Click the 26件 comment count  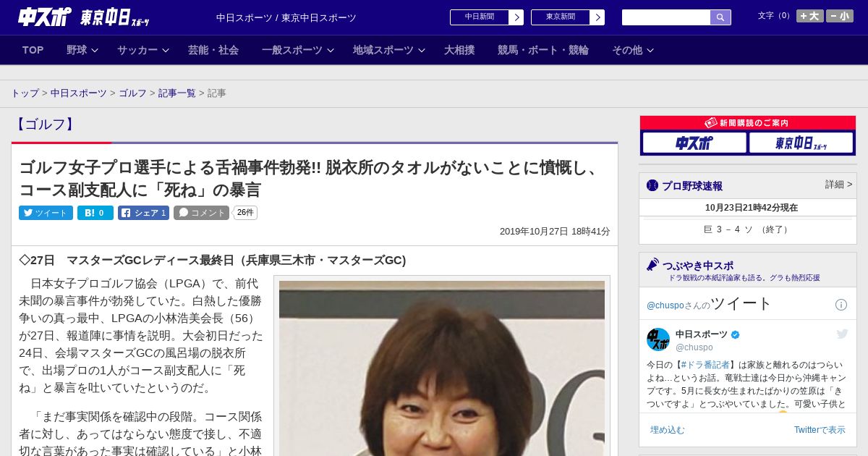(245, 213)
